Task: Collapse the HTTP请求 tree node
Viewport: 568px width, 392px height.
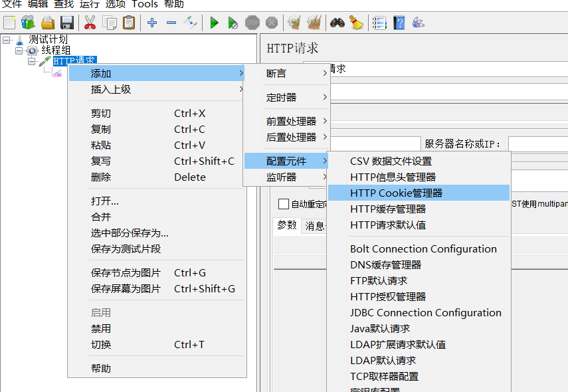Action: point(32,61)
